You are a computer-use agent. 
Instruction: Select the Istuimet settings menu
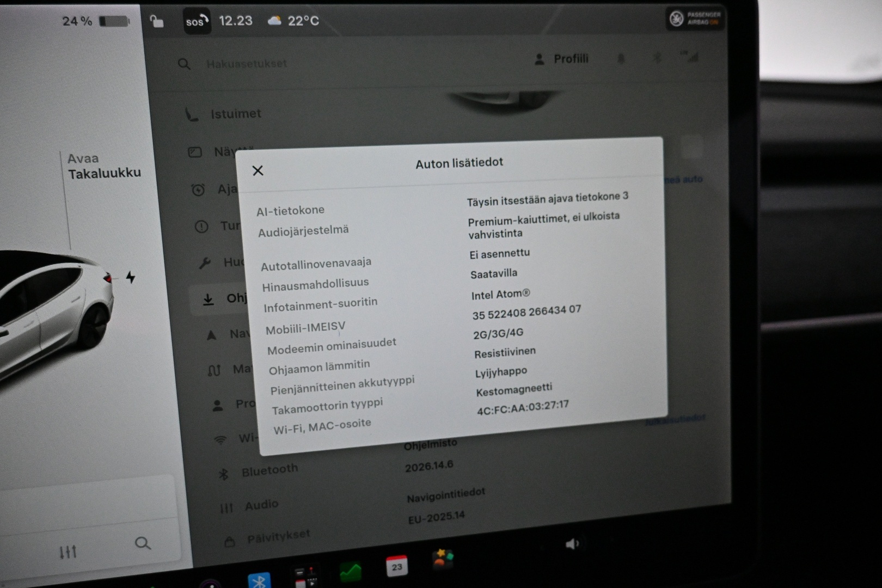[x=224, y=114]
